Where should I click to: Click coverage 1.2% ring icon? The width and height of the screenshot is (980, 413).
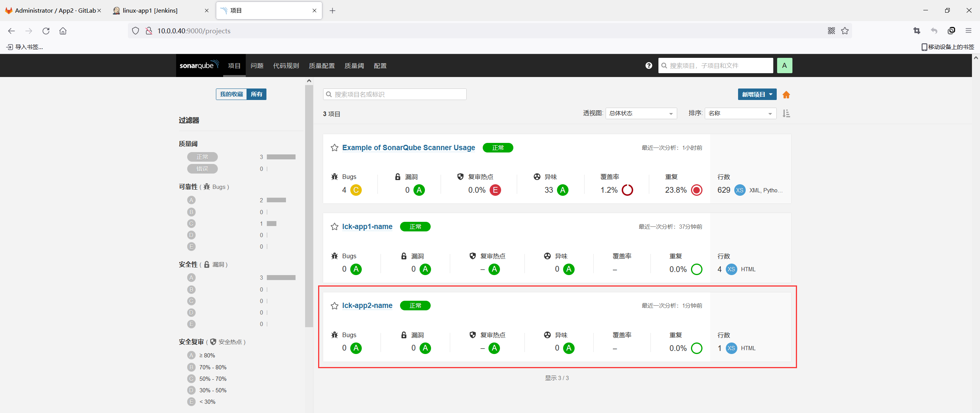[627, 190]
